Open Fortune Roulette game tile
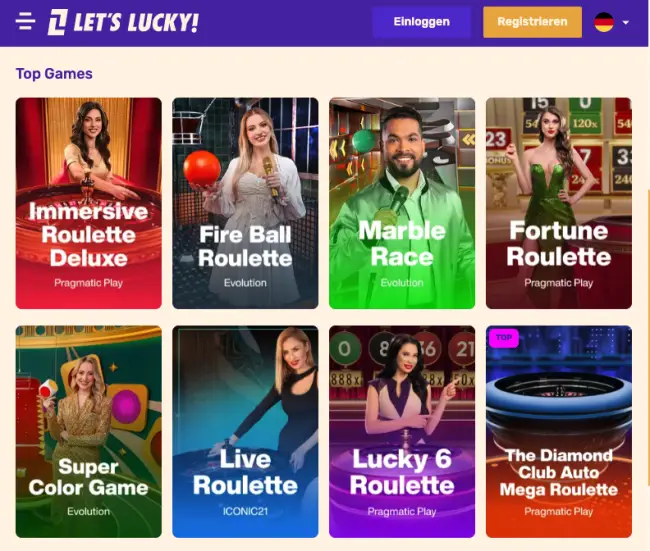 coord(558,203)
